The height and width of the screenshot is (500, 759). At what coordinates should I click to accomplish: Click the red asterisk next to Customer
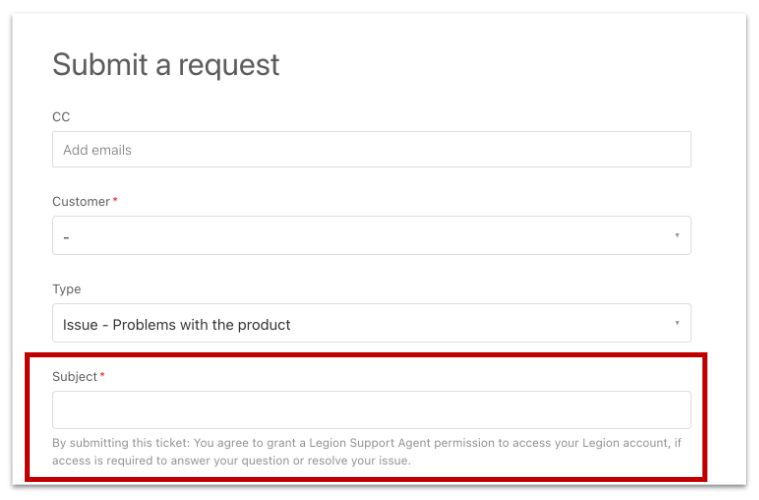(114, 201)
